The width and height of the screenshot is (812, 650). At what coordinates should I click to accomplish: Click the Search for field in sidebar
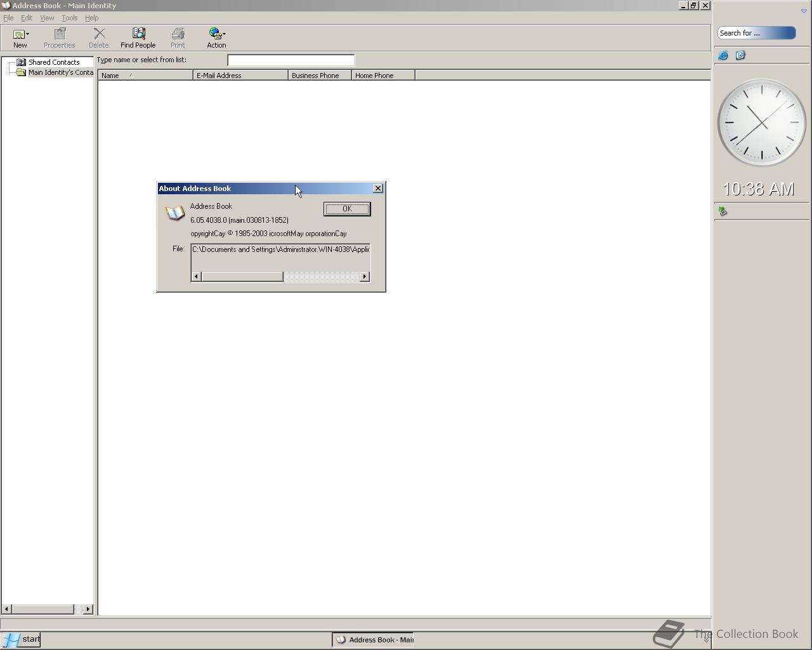click(x=756, y=33)
